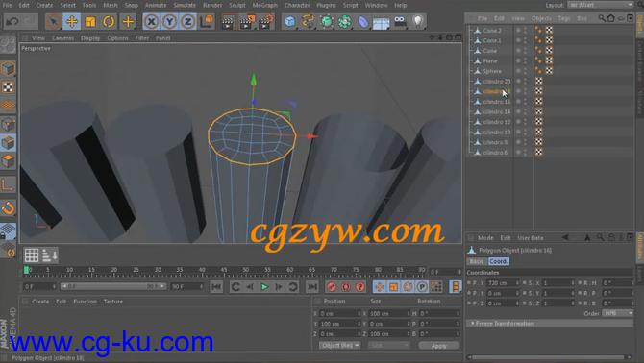Open the spline pen tools icon
The image size is (644, 363).
coord(308,22)
